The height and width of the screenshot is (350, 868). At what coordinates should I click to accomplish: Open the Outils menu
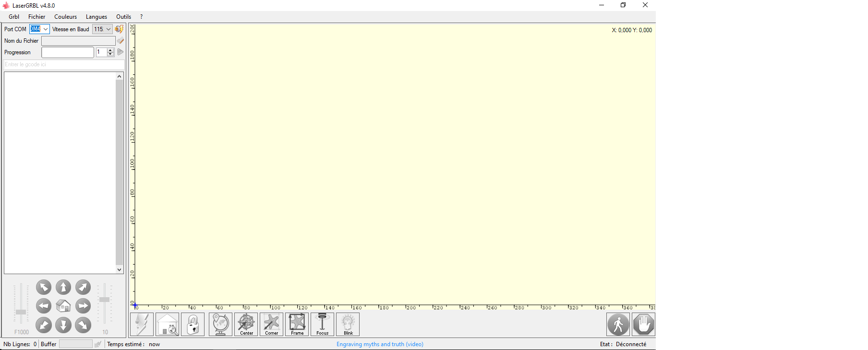tap(124, 17)
